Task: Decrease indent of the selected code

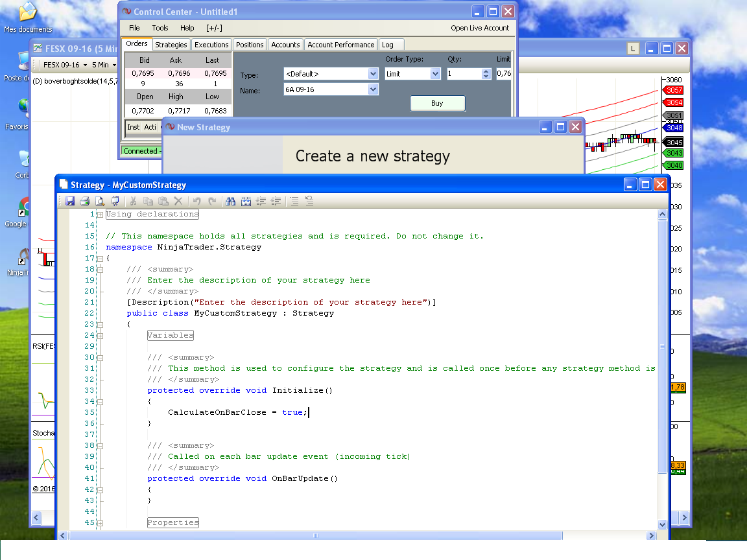Action: pyautogui.click(x=261, y=202)
